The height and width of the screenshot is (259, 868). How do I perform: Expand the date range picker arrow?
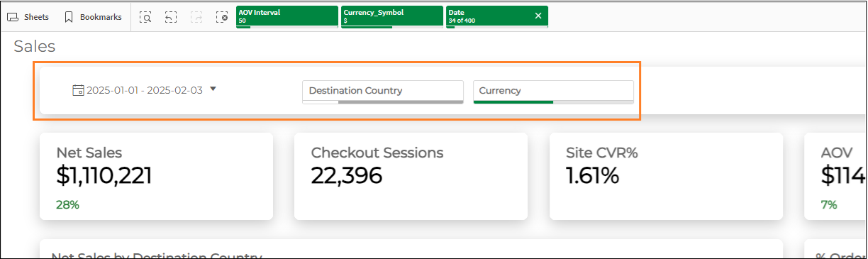click(213, 89)
